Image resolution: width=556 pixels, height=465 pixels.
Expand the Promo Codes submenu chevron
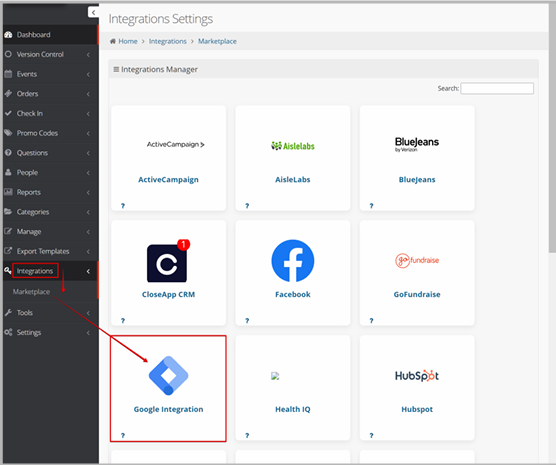pos(88,133)
